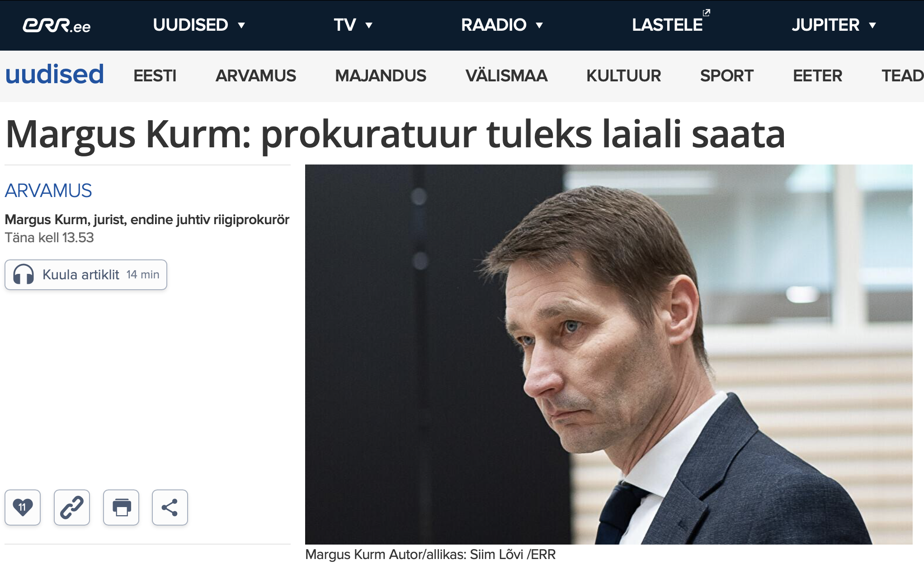Play Kuula artiklit audio button

(x=86, y=275)
